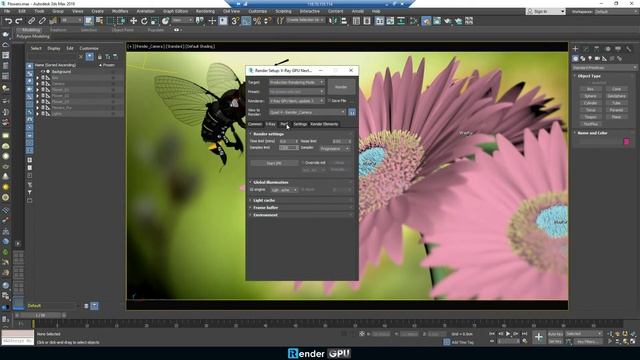Click the lock viewport icon in Render Setup
The image size is (640, 360).
tap(352, 112)
